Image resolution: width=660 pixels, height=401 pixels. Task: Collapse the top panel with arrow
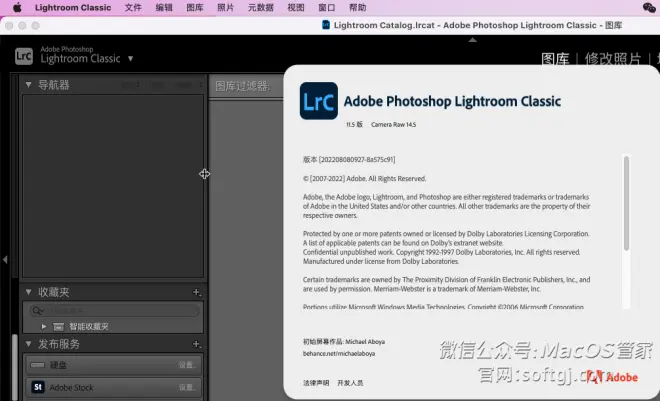(473, 40)
